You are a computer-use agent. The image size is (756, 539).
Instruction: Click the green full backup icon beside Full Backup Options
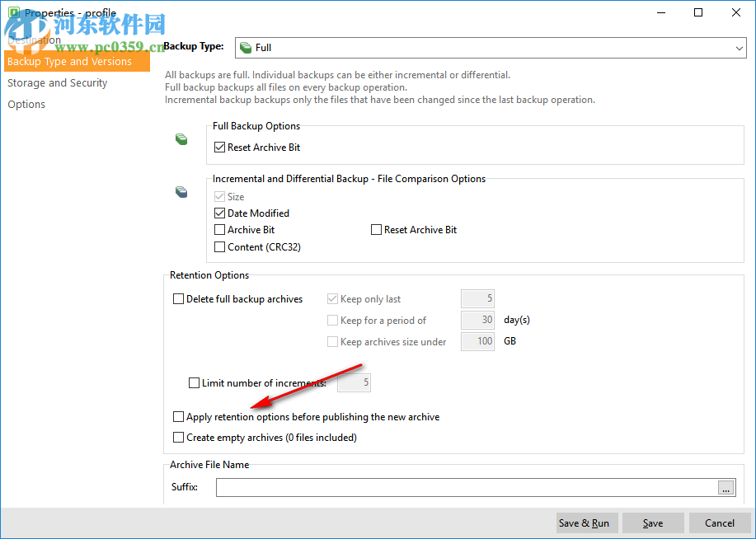[181, 139]
